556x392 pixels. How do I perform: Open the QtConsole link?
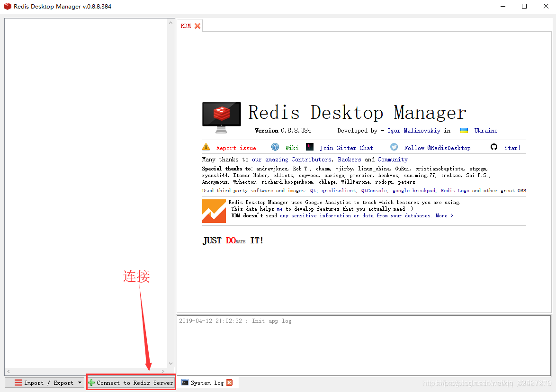pyautogui.click(x=374, y=191)
